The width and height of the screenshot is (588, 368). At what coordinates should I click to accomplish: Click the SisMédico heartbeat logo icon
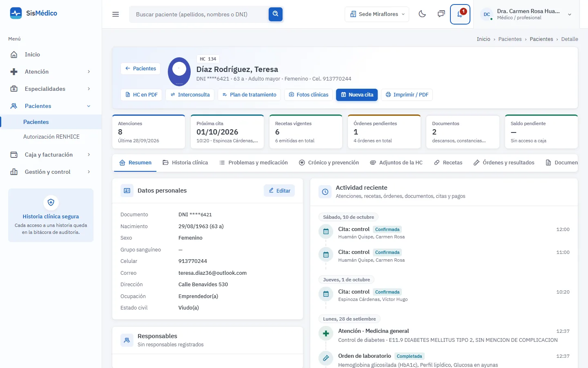click(16, 13)
